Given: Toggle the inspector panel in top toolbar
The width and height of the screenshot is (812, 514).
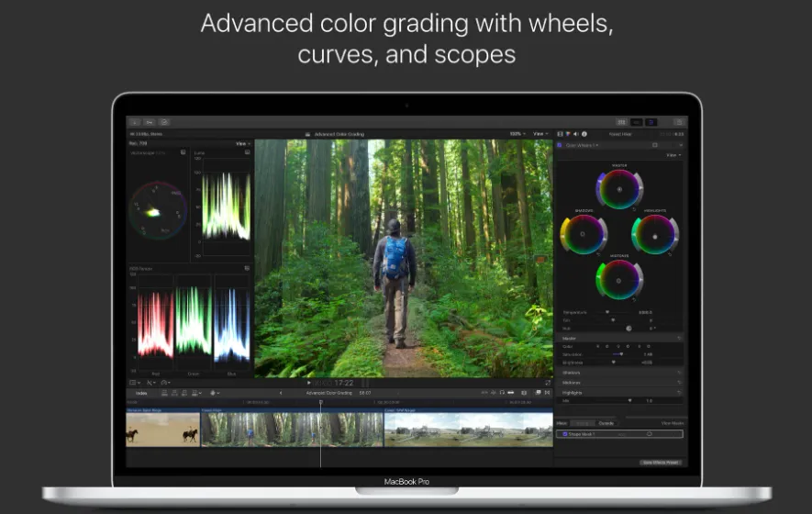Looking at the screenshot, I should pyautogui.click(x=651, y=122).
